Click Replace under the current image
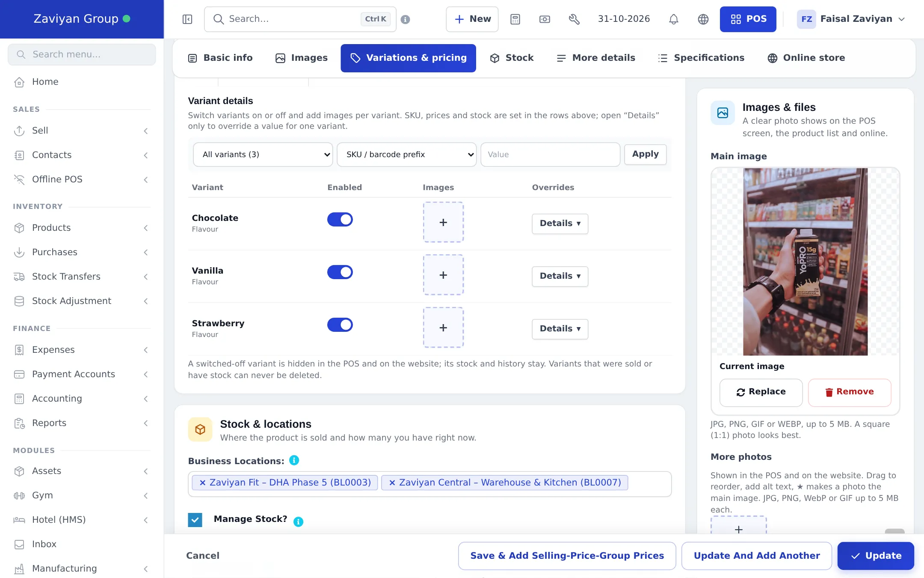 pos(761,392)
